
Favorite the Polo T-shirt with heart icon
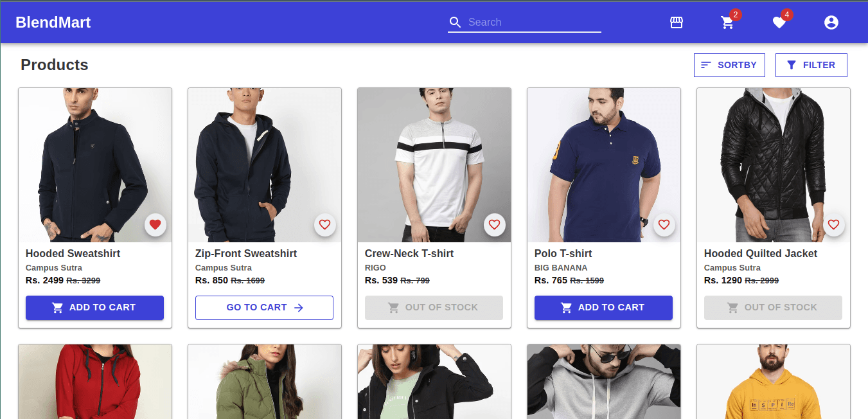664,225
